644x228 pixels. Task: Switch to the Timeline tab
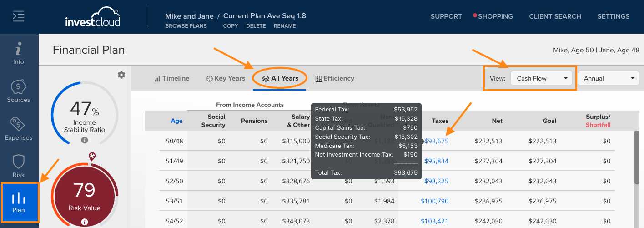[x=172, y=78]
